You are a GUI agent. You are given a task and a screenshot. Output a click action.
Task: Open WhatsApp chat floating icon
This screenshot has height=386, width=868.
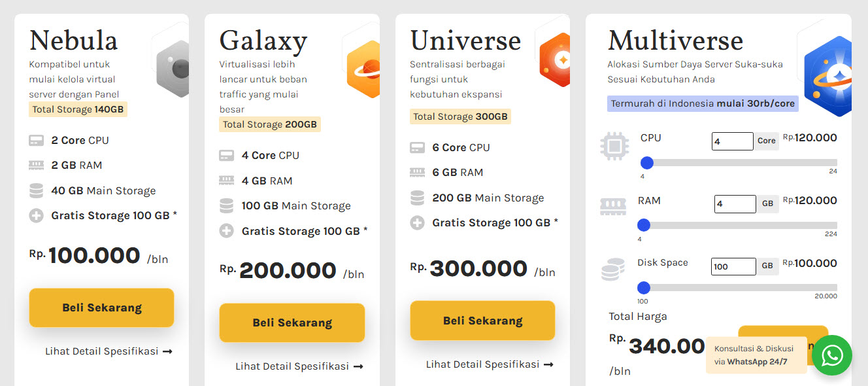click(831, 355)
